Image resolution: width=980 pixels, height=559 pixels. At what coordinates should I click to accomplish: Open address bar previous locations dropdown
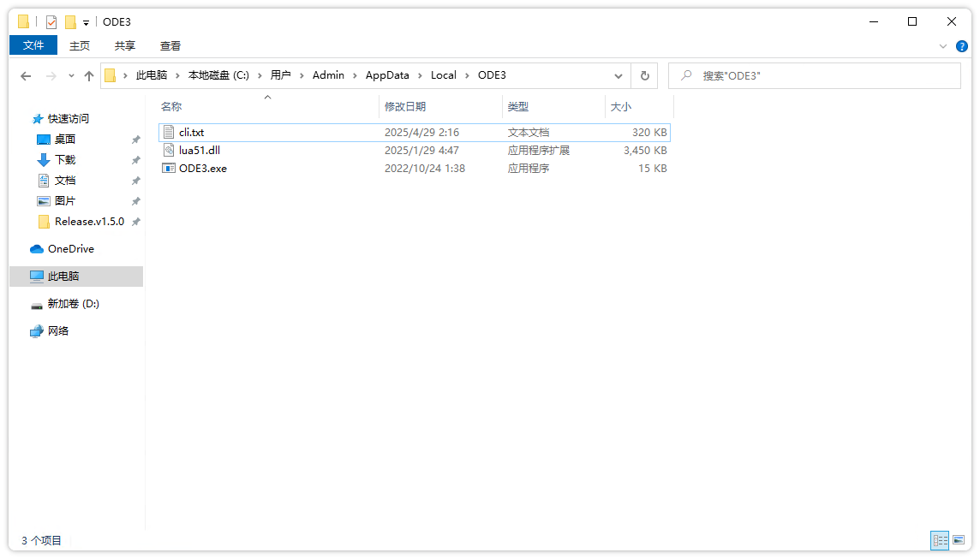[x=618, y=75]
